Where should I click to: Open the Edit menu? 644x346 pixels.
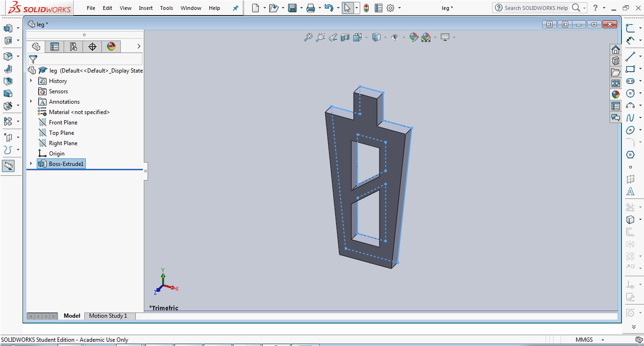pyautogui.click(x=107, y=8)
